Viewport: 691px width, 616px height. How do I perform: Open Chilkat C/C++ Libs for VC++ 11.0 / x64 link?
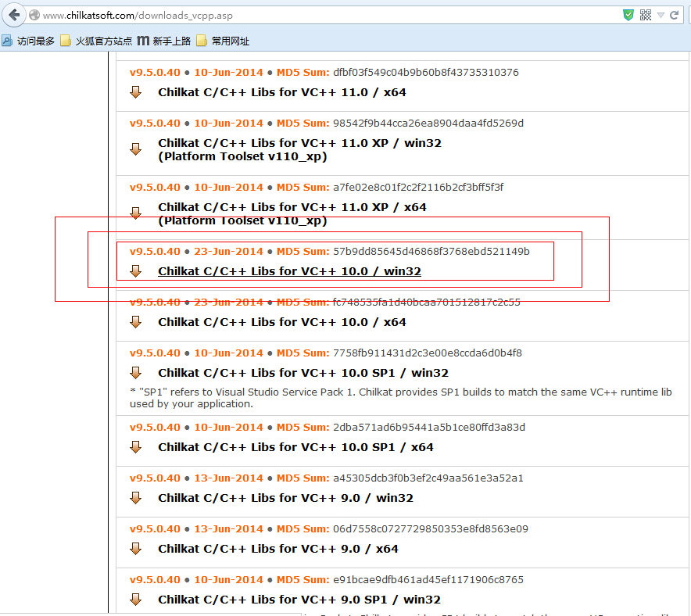click(282, 92)
